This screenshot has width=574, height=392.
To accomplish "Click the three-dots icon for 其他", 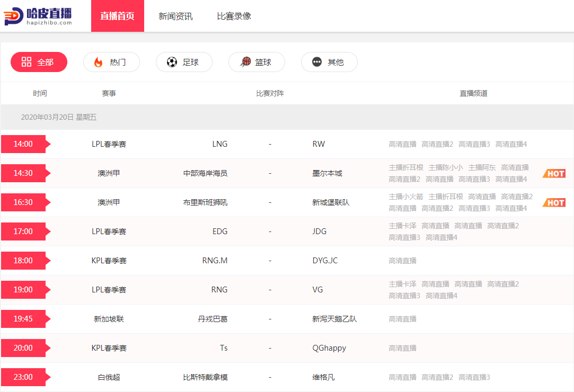I will [x=317, y=62].
